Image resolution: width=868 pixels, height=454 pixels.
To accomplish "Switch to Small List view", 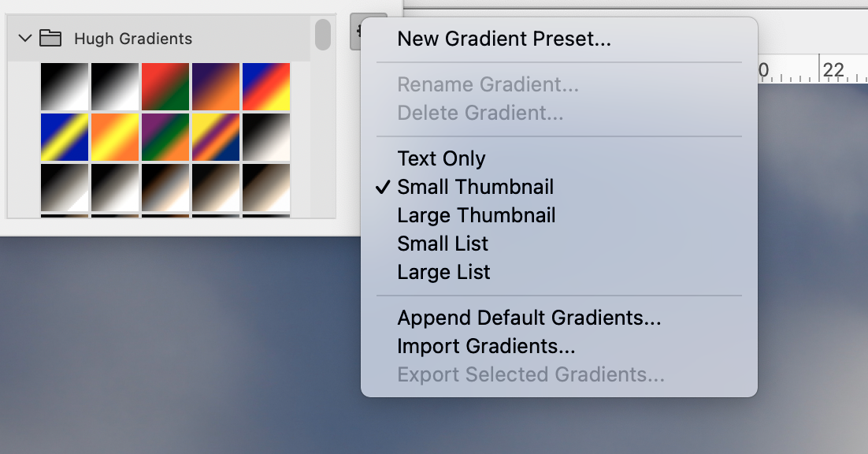I will click(441, 244).
